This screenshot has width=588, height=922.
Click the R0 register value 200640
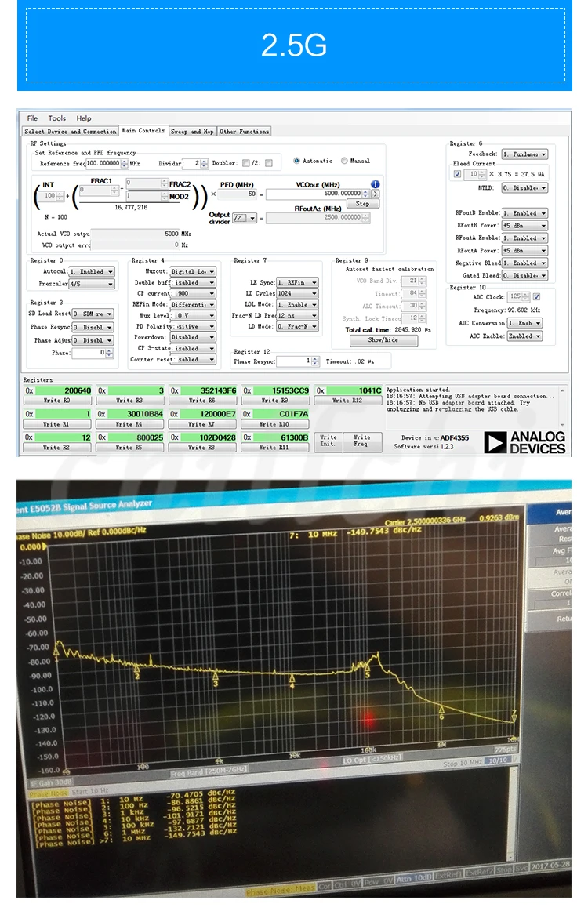point(64,390)
